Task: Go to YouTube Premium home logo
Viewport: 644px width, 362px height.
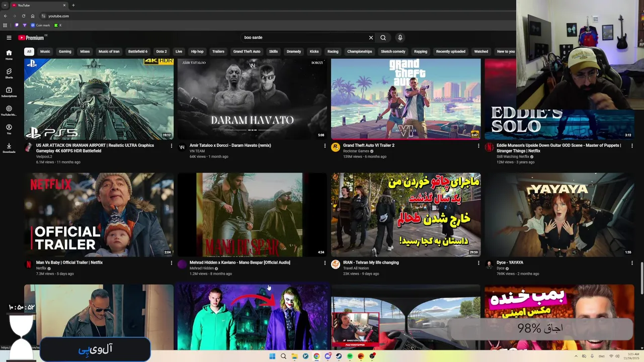Action: (31, 38)
